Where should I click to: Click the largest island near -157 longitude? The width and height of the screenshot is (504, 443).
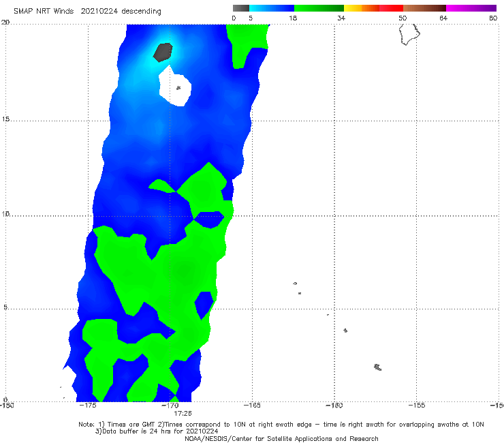[378, 367]
